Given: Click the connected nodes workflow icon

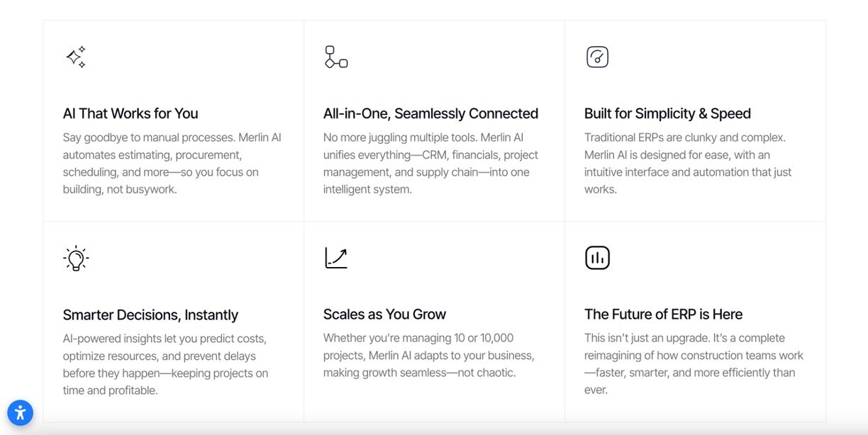Looking at the screenshot, I should [x=336, y=57].
